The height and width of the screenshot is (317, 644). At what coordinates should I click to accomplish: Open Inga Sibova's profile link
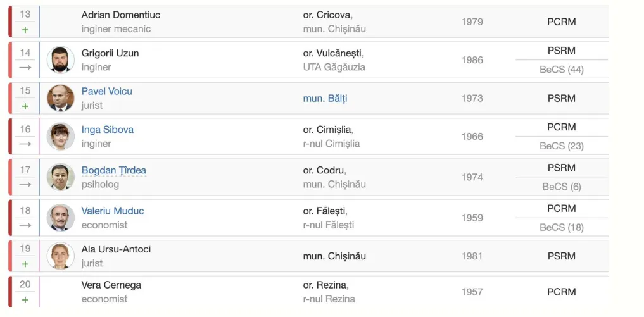(108, 130)
